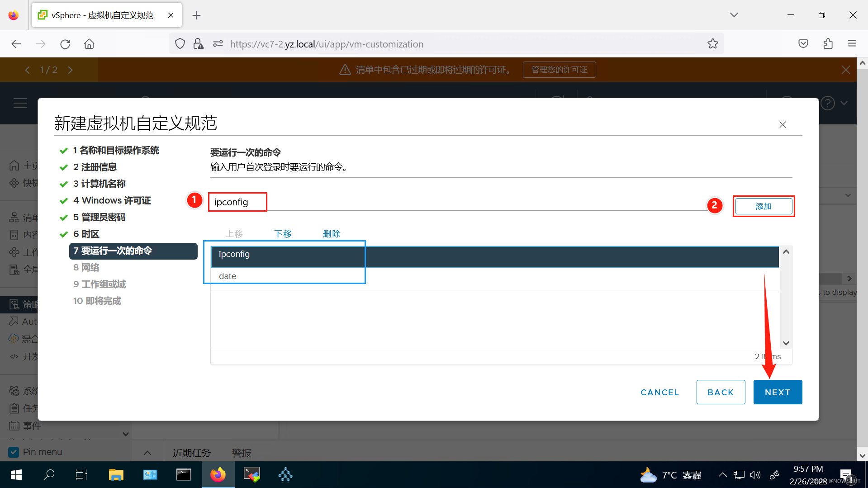Open a new browser tab

point(196,15)
